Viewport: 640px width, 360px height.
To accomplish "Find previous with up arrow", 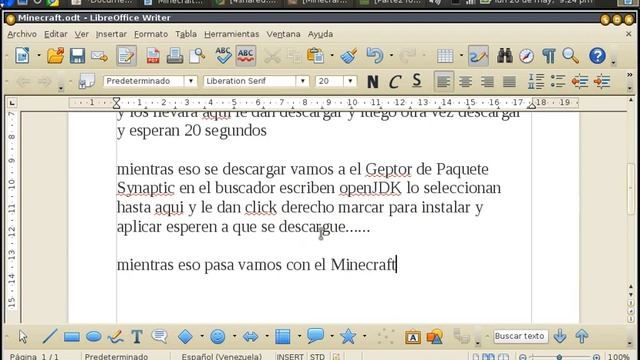I will click(x=582, y=336).
